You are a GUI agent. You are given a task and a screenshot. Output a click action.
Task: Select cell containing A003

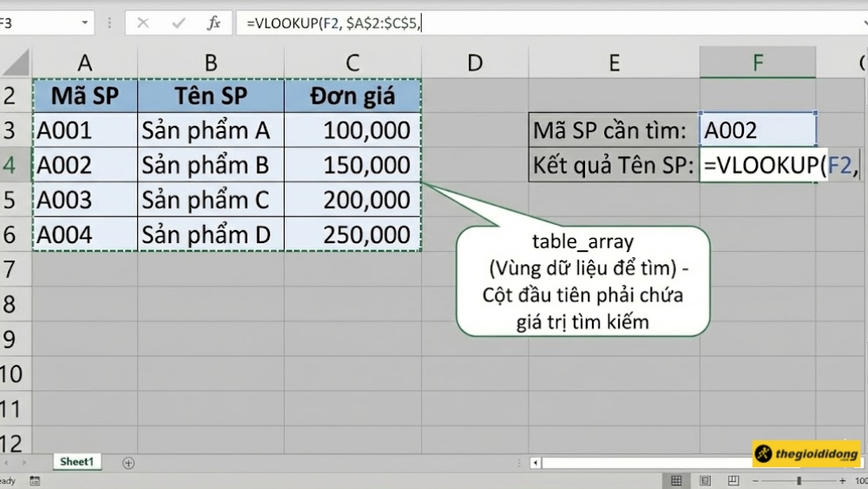click(x=85, y=200)
